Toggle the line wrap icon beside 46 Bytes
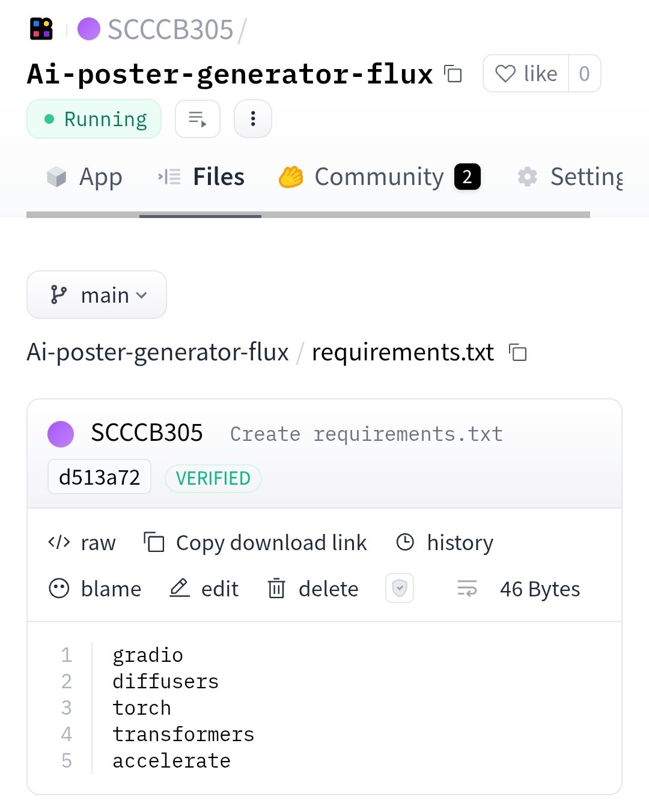 click(x=467, y=589)
